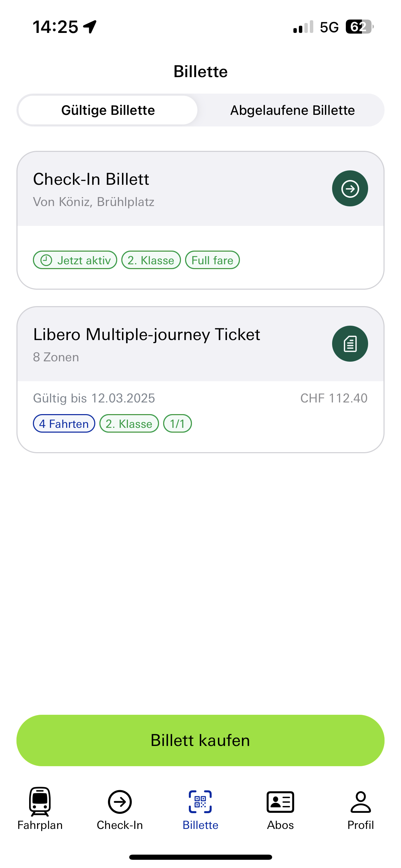Viewport: 401px width, 868px height.
Task: Tap the battery indicator in status bar
Action: tap(360, 27)
